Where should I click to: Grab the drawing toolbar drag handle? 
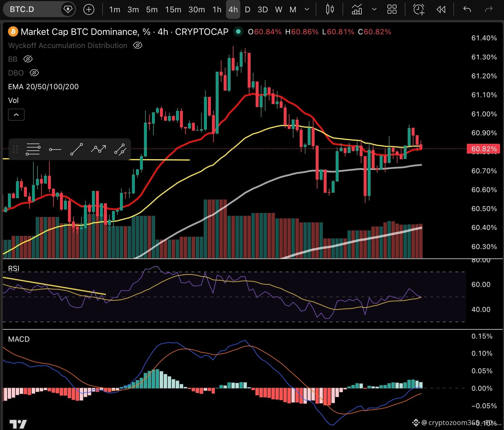[x=15, y=149]
